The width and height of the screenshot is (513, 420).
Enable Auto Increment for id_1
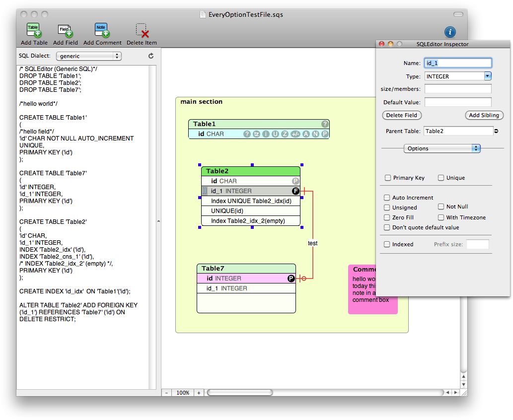pos(386,198)
